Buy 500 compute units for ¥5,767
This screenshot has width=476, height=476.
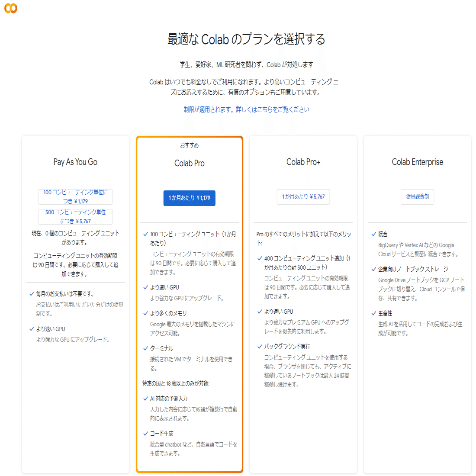point(75,217)
